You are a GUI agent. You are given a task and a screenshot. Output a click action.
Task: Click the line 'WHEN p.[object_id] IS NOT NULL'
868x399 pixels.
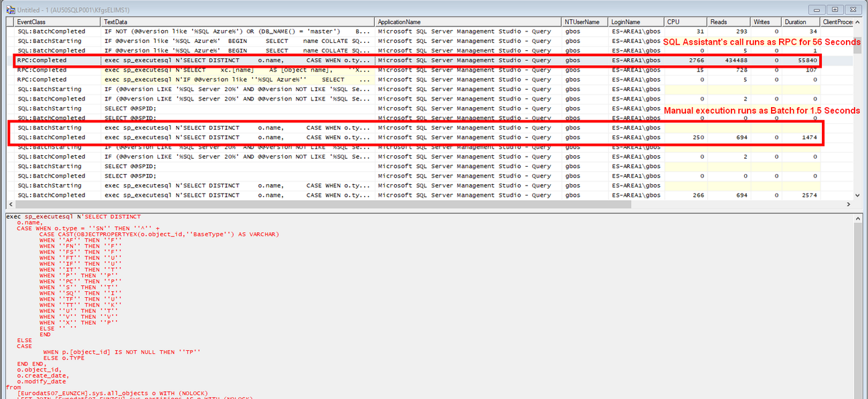122,352
